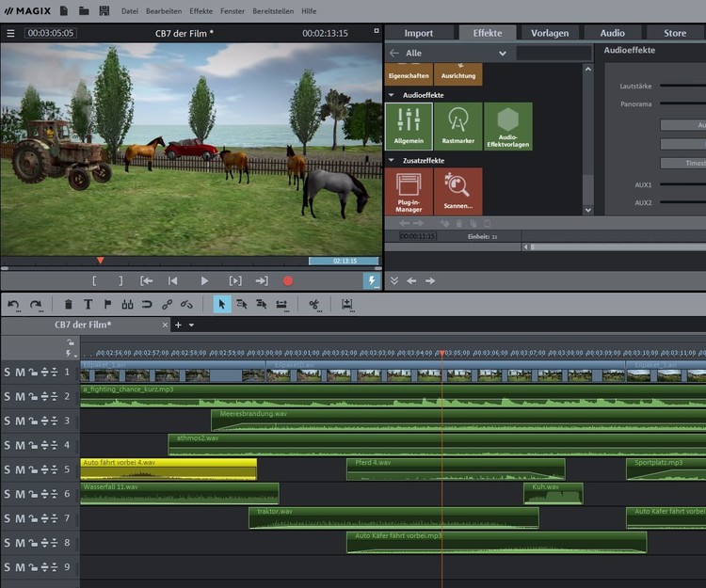Lock track 3 with the lock icon
706x588 pixels.
click(x=33, y=421)
